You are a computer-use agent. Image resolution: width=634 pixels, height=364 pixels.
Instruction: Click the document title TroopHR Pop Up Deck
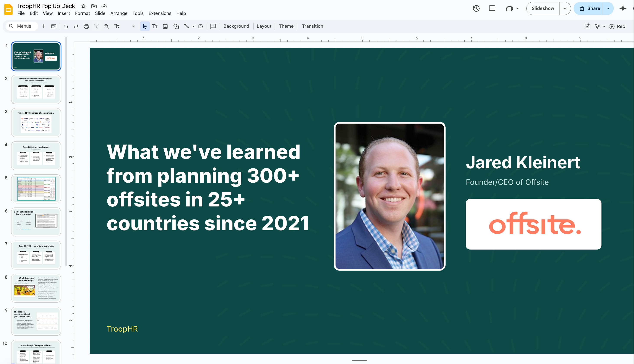coord(46,6)
